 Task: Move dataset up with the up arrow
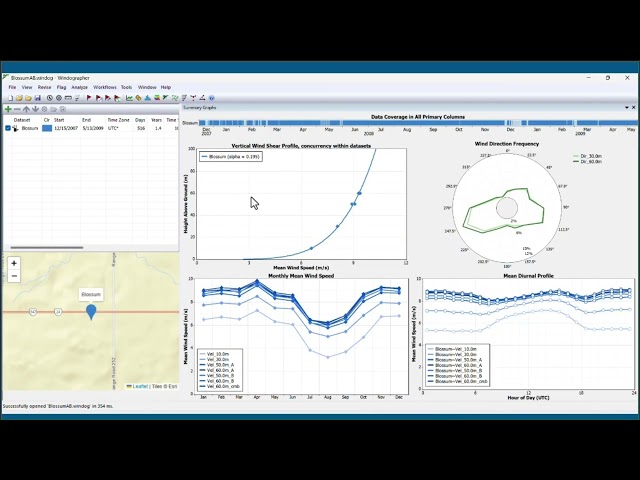26,109
